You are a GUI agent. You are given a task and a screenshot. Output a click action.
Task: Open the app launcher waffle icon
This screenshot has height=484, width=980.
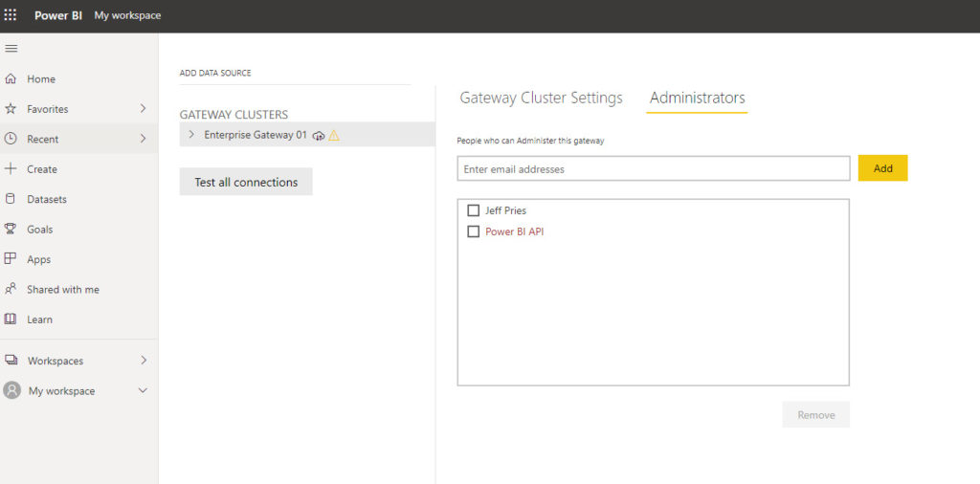pos(11,15)
